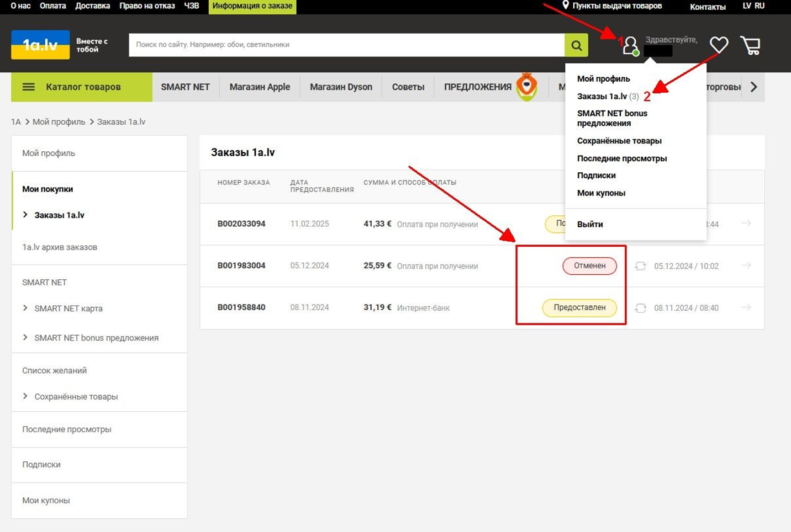Image resolution: width=791 pixels, height=532 pixels.
Task: Open order B002033094 details arrow
Action: click(x=746, y=224)
